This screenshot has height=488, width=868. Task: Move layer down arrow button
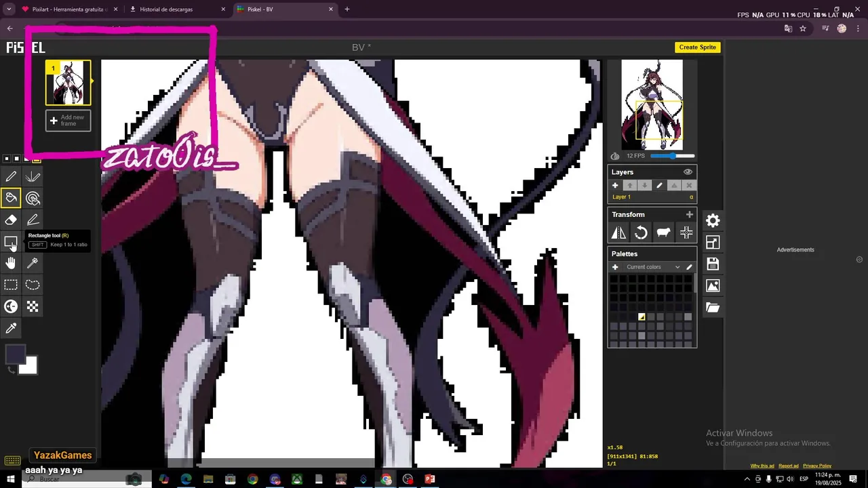point(645,186)
